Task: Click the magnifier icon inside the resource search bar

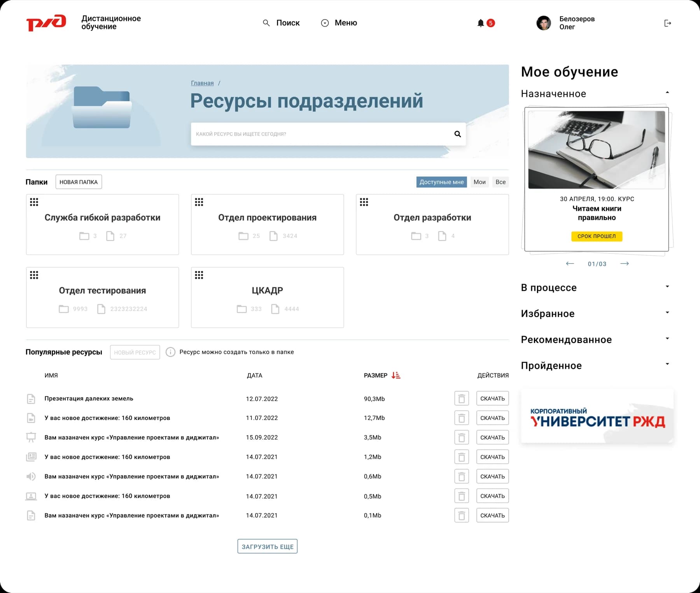Action: [457, 134]
